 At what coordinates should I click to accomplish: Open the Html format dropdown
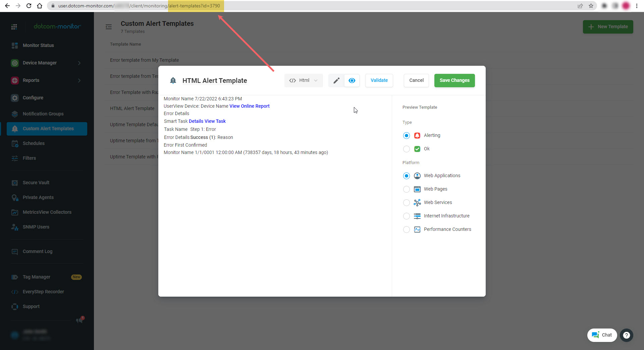click(x=304, y=81)
